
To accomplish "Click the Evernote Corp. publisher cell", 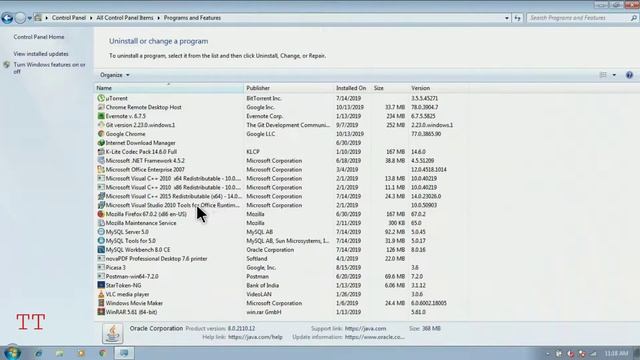I will tap(264, 116).
